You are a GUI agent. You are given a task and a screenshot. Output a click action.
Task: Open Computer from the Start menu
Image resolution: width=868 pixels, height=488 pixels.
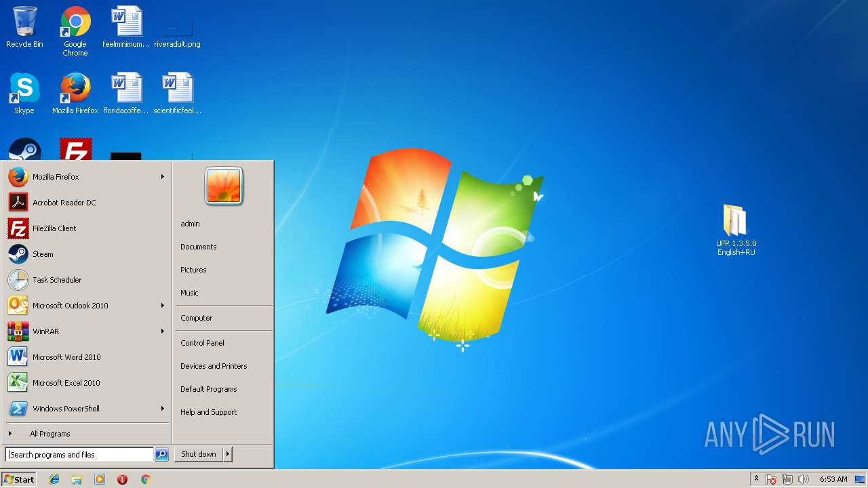197,318
